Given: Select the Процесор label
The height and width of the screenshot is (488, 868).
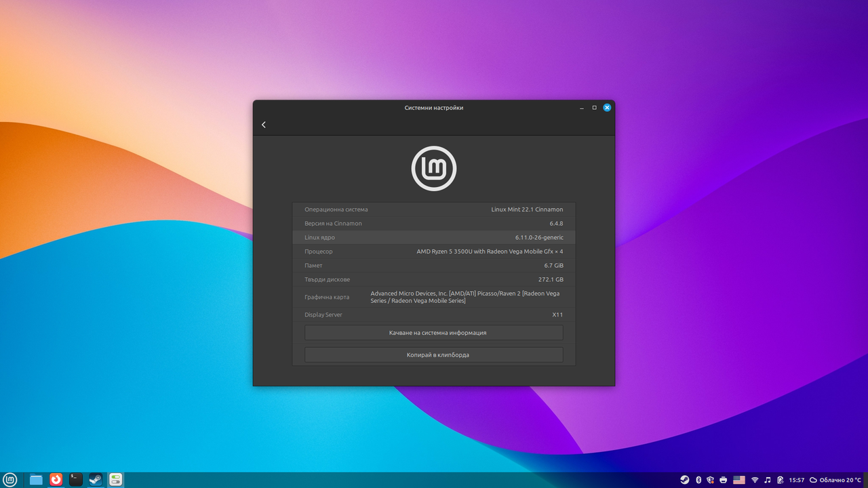Looking at the screenshot, I should tap(319, 251).
